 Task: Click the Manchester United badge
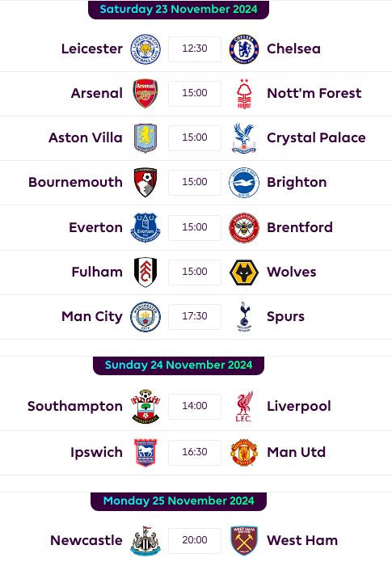244,452
